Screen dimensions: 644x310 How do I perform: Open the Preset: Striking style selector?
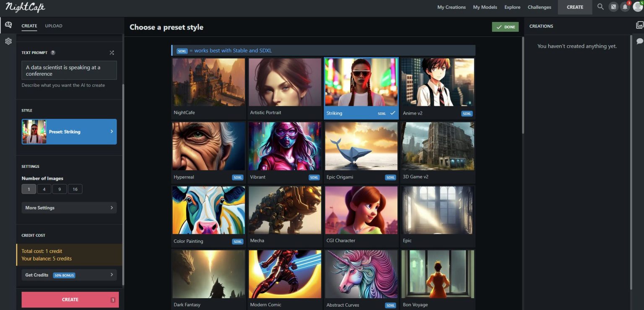pyautogui.click(x=69, y=132)
